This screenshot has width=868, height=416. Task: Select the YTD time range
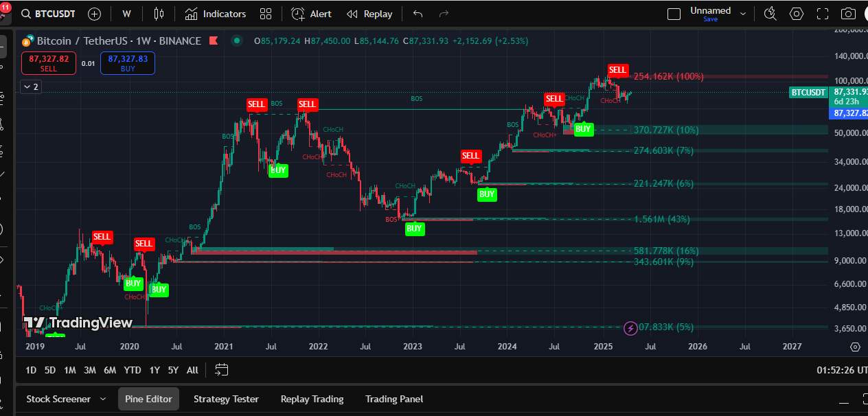click(x=133, y=370)
